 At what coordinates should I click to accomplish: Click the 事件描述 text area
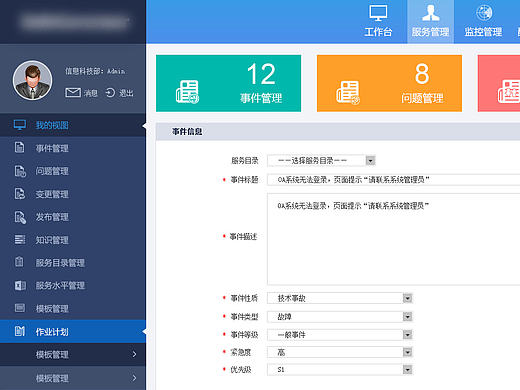(394, 239)
